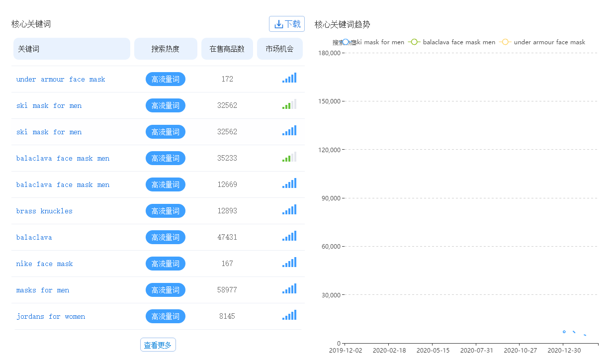Click market opportunity bars for masks for men
614x364 pixels.
289,288
